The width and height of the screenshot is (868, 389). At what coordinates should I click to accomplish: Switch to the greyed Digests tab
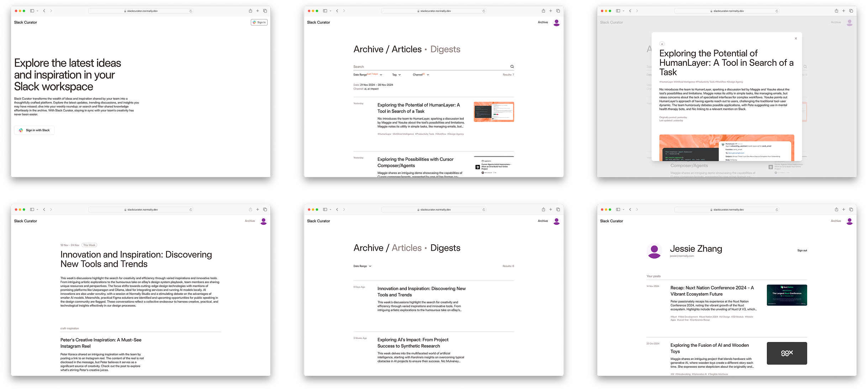[445, 49]
